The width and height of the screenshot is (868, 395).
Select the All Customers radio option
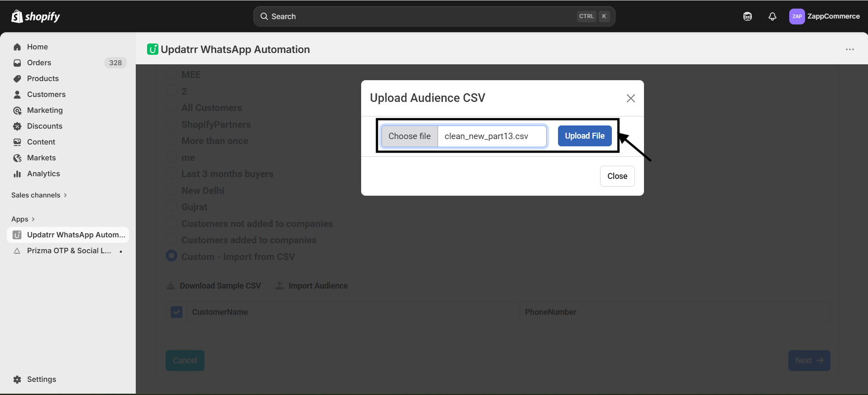click(172, 107)
